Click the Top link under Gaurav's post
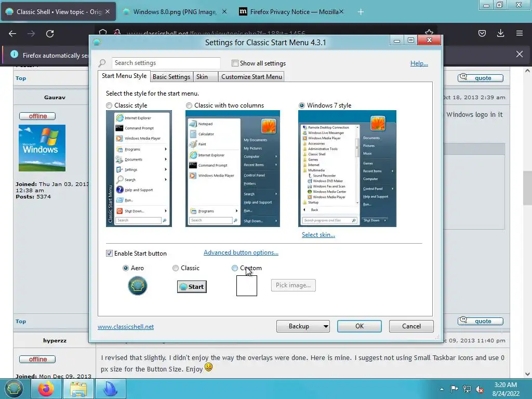 [x=21, y=321]
